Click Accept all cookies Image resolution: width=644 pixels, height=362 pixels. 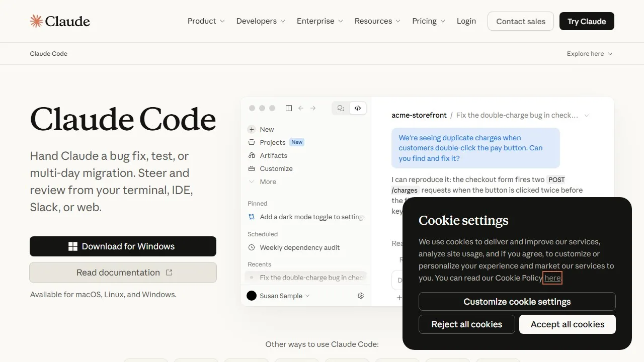tap(568, 324)
